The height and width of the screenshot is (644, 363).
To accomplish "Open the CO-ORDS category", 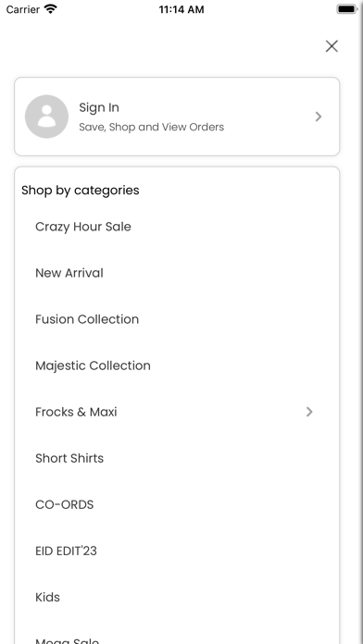I will click(x=65, y=504).
